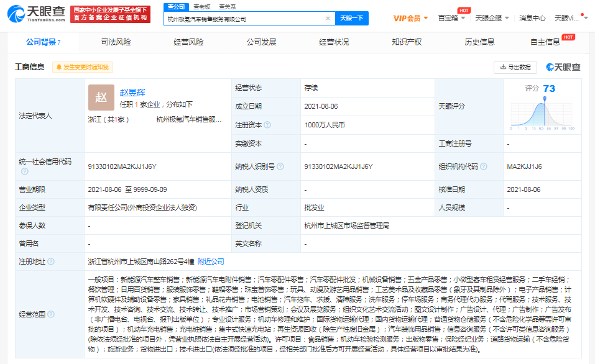This screenshot has width=595, height=364.
Task: Click the 天眼一下 search button
Action: point(352,18)
